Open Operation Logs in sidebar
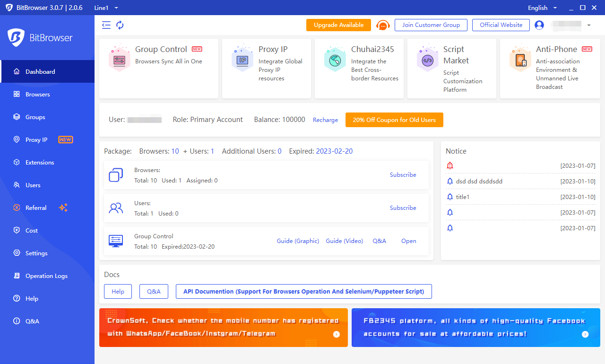Viewport: 605px width, 364px height. [x=47, y=276]
